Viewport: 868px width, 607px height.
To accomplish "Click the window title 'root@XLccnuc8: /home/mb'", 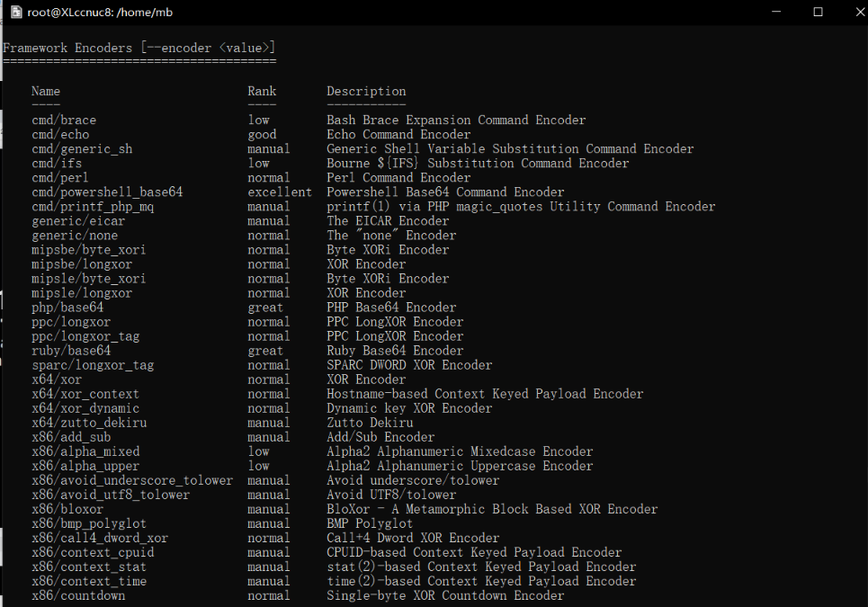I will (x=100, y=13).
